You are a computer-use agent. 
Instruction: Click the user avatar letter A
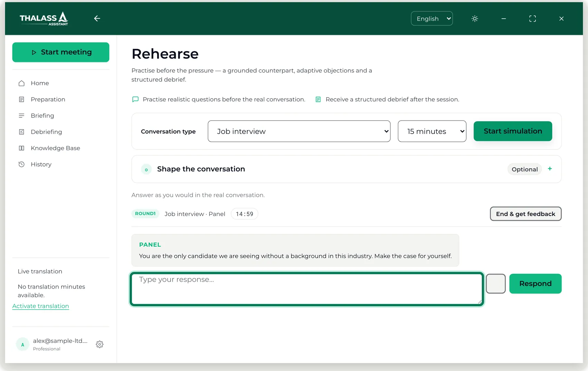point(23,344)
